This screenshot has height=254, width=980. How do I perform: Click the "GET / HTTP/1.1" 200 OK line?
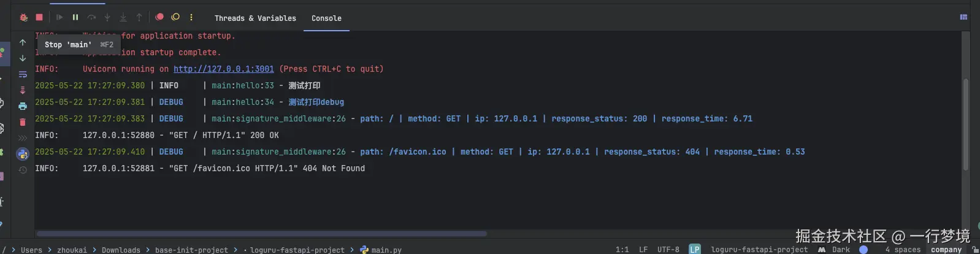[157, 135]
